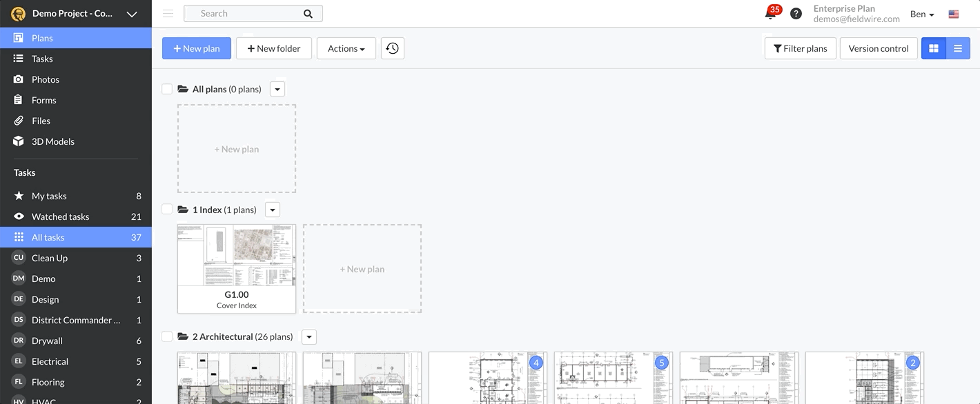Open the Photos section in sidebar
Screen dimensions: 980x404
pyautogui.click(x=45, y=79)
